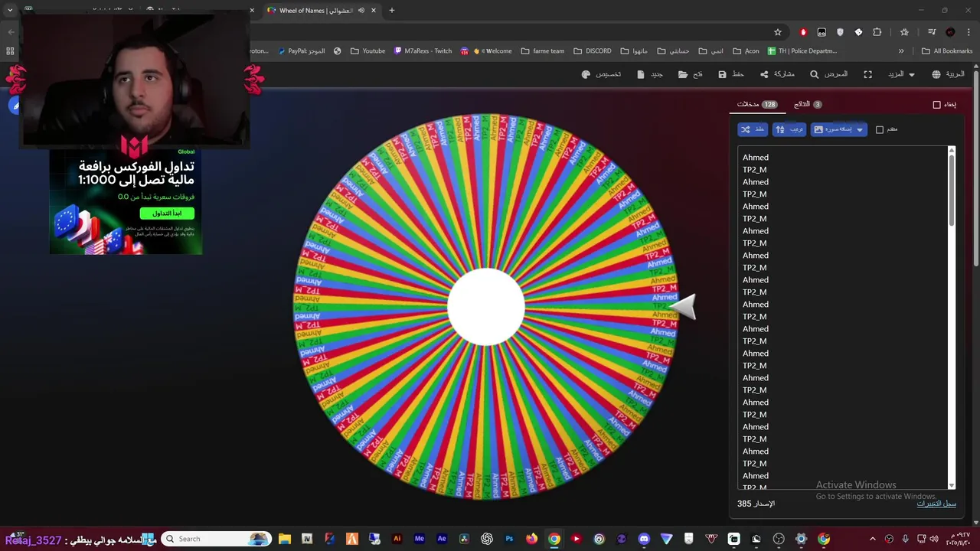
Task: Click the wheel center to spin
Action: tap(485, 307)
